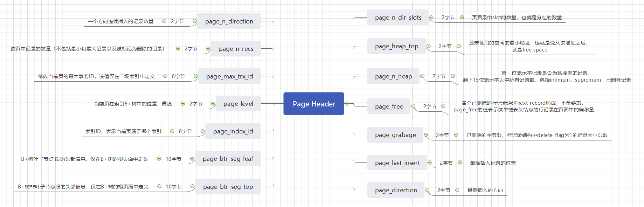Image resolution: width=644 pixels, height=207 pixels.
Task: Select the 8字节 label of page_index_id
Action: pyautogui.click(x=185, y=131)
